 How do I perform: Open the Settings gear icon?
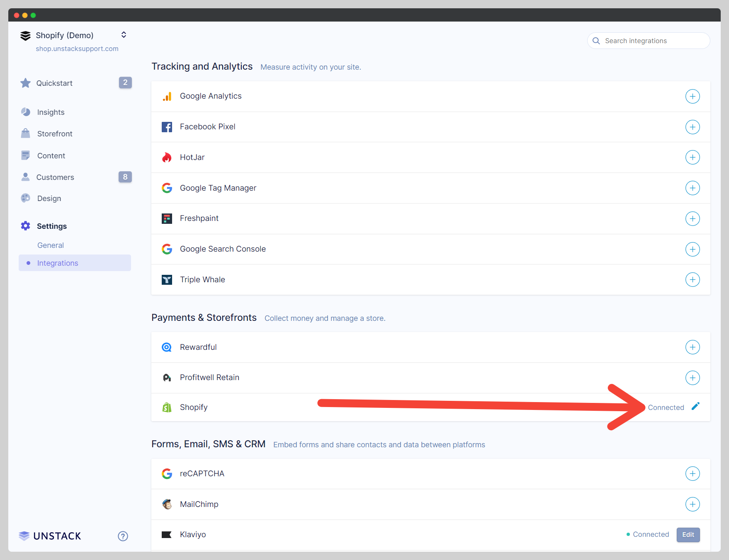[25, 226]
